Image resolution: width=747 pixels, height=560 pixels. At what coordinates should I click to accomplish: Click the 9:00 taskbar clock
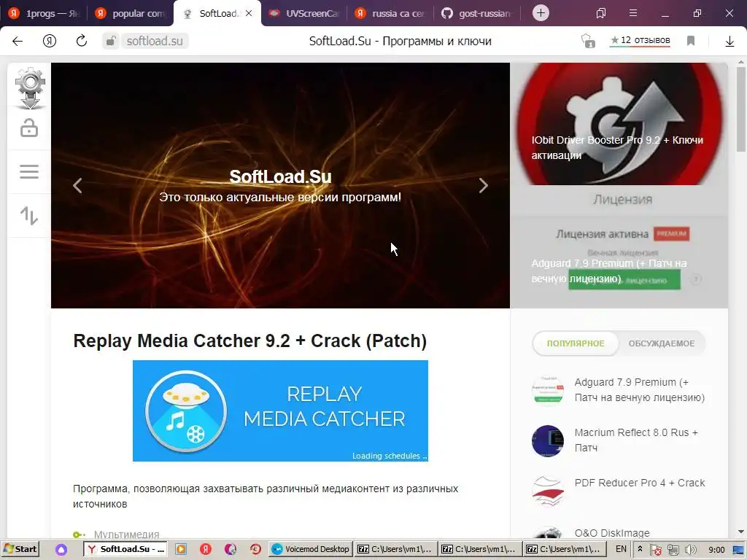pos(716,550)
